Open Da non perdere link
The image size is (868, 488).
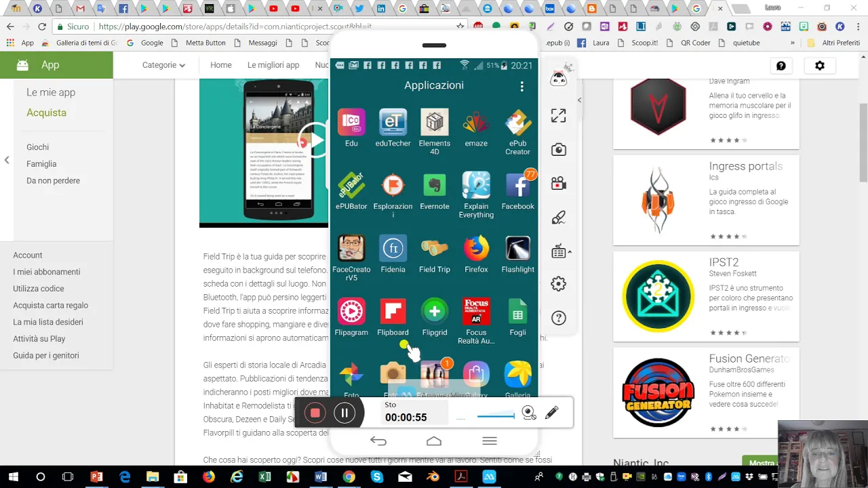pyautogui.click(x=53, y=181)
